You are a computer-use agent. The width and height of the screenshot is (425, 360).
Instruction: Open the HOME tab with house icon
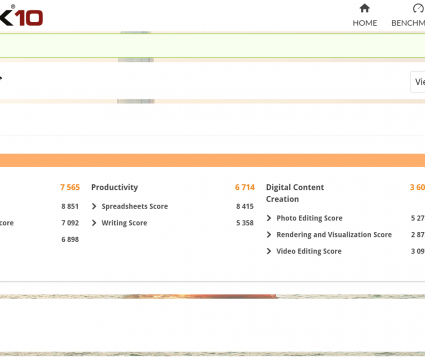click(365, 16)
